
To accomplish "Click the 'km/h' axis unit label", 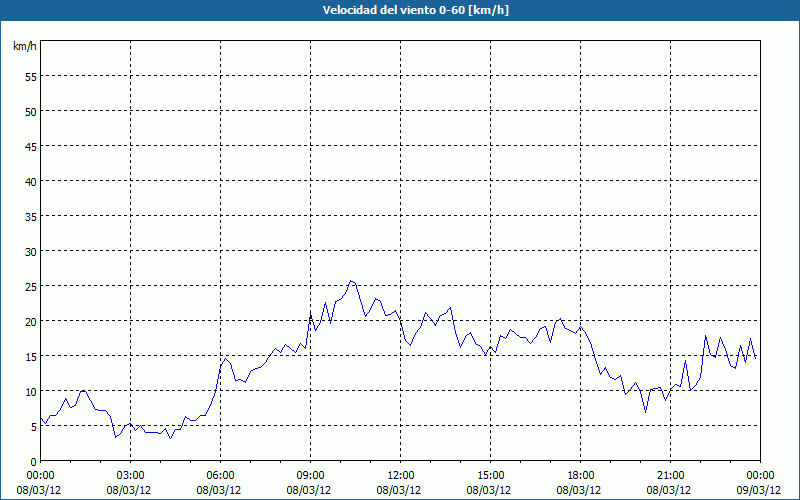I will (x=24, y=46).
